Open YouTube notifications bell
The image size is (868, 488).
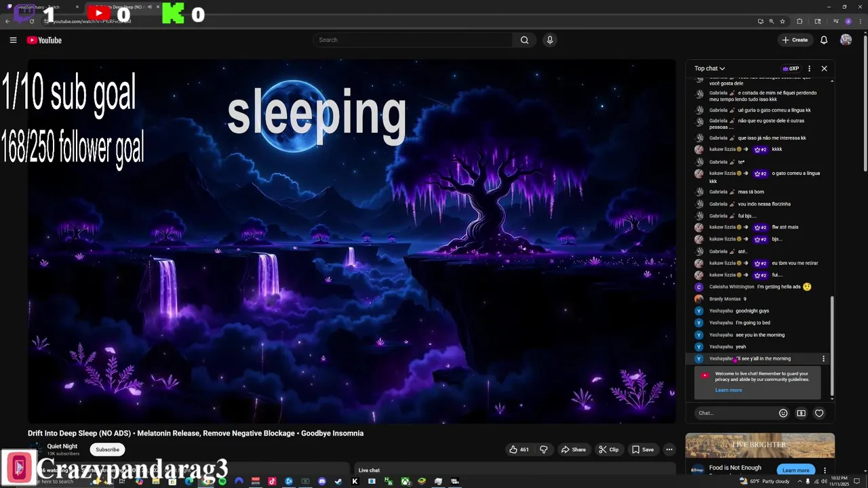click(824, 40)
